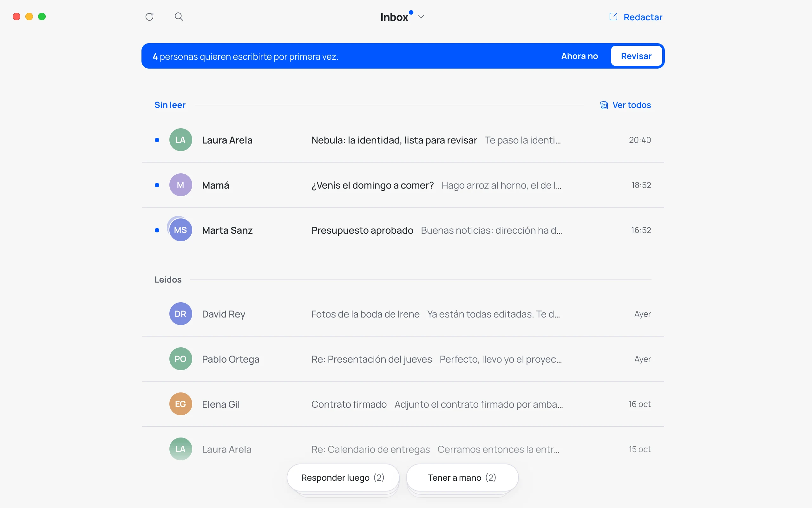
Task: Open search with magnifier icon
Action: coord(179,17)
